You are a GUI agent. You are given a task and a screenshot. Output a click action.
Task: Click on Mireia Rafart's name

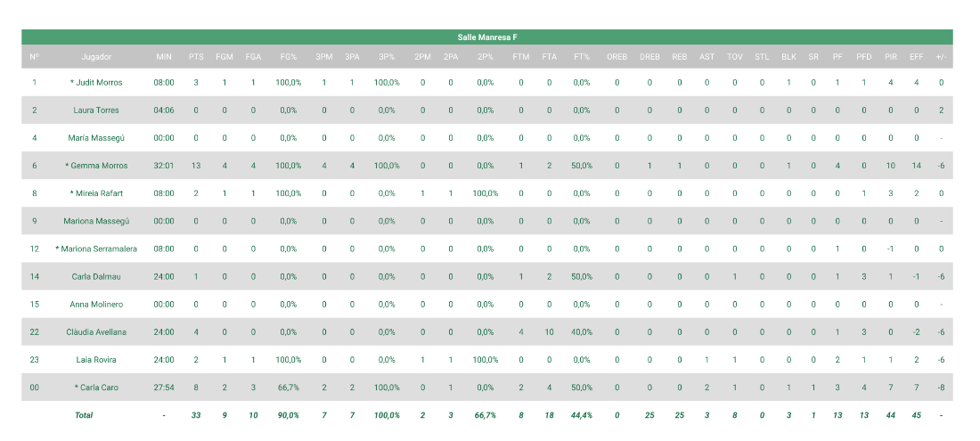coord(96,193)
